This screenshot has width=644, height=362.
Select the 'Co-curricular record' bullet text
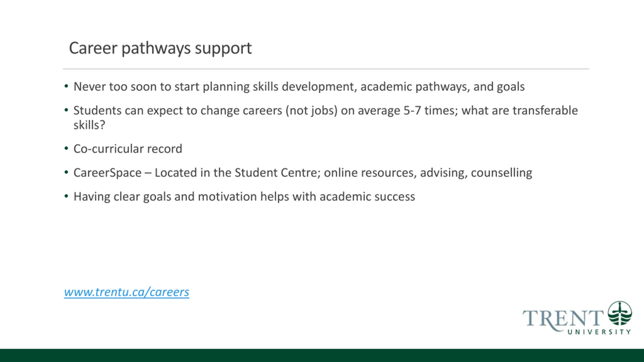point(128,149)
